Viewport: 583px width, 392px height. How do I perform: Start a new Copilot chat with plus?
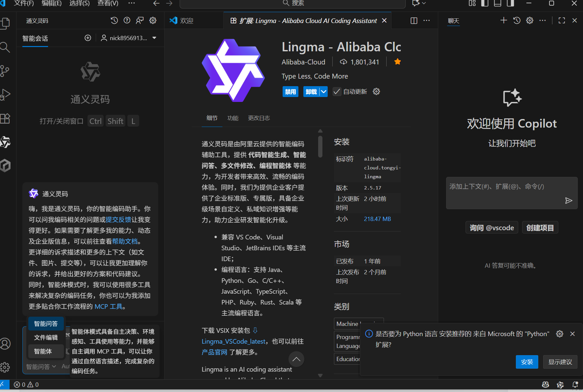click(504, 20)
